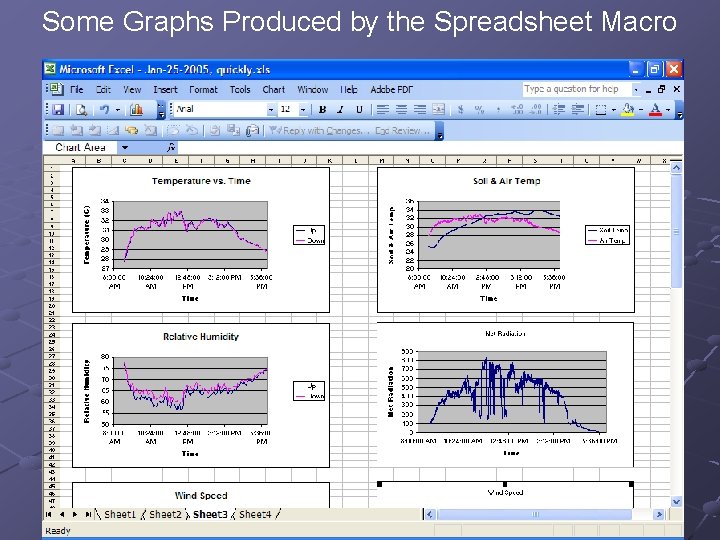Click last sheet tab scroll button
Image resolution: width=720 pixels, height=540 pixels.
tap(88, 514)
